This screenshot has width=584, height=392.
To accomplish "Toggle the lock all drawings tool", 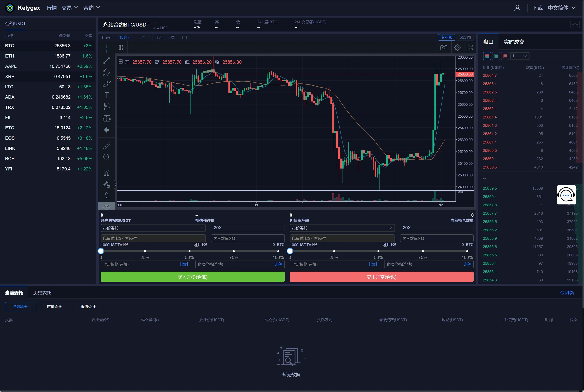I will coord(107,196).
